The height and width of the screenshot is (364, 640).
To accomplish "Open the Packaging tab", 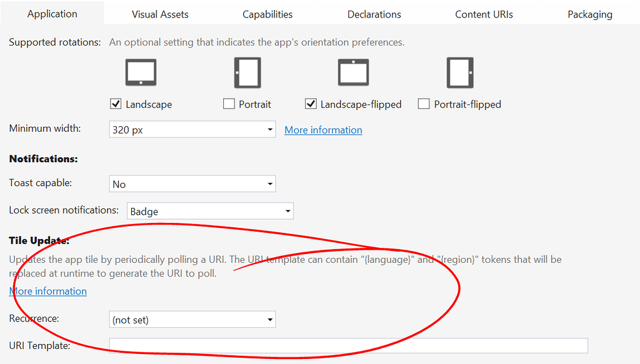I will tap(589, 14).
